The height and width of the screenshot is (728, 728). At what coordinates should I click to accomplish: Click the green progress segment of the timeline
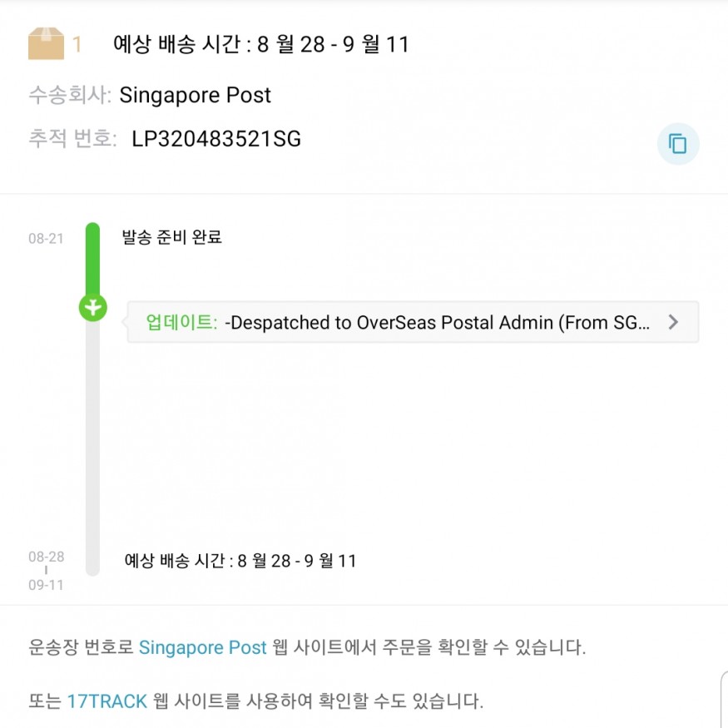point(93,258)
